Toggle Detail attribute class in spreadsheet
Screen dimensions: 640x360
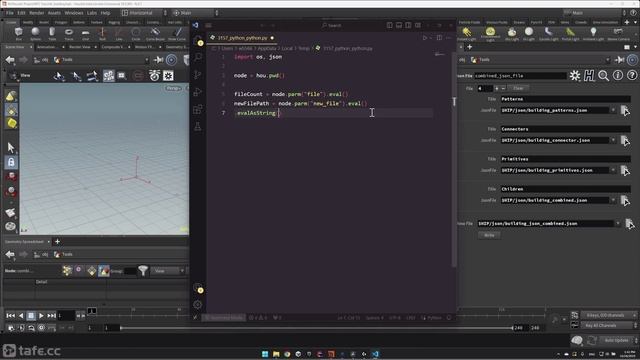coord(104,271)
